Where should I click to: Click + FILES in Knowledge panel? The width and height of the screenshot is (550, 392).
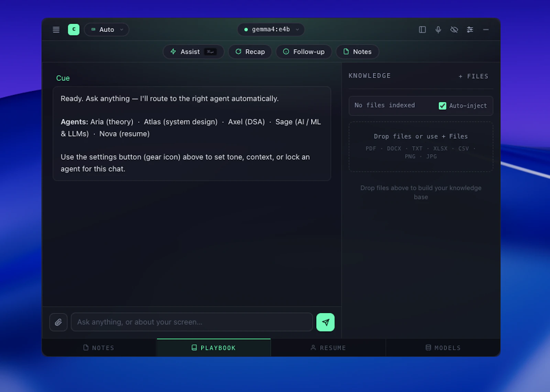coord(473,76)
